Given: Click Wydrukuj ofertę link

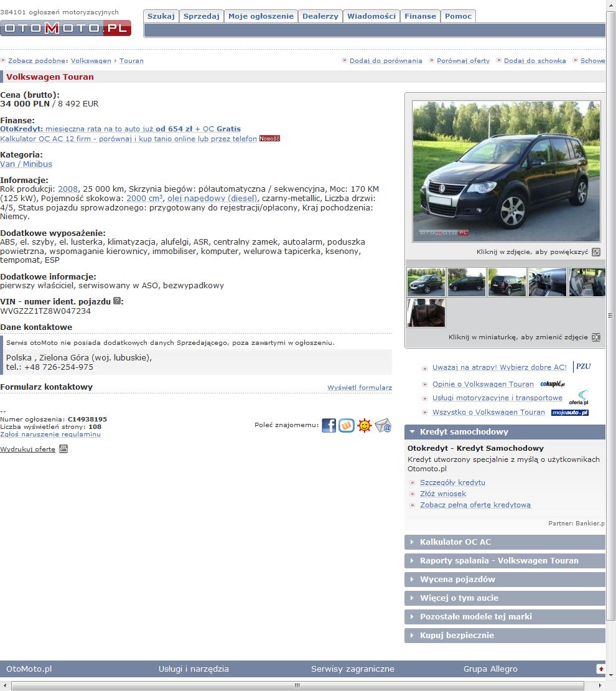Looking at the screenshot, I should [28, 449].
